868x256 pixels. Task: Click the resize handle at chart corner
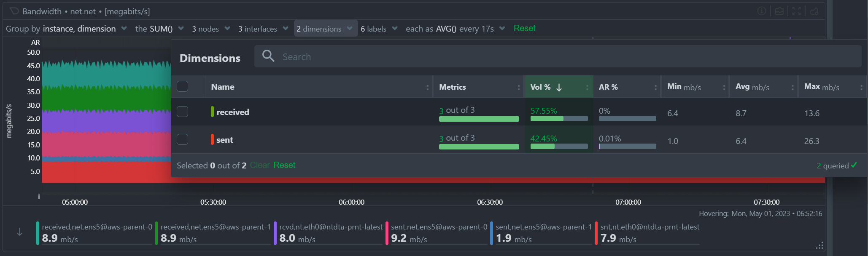point(819,246)
